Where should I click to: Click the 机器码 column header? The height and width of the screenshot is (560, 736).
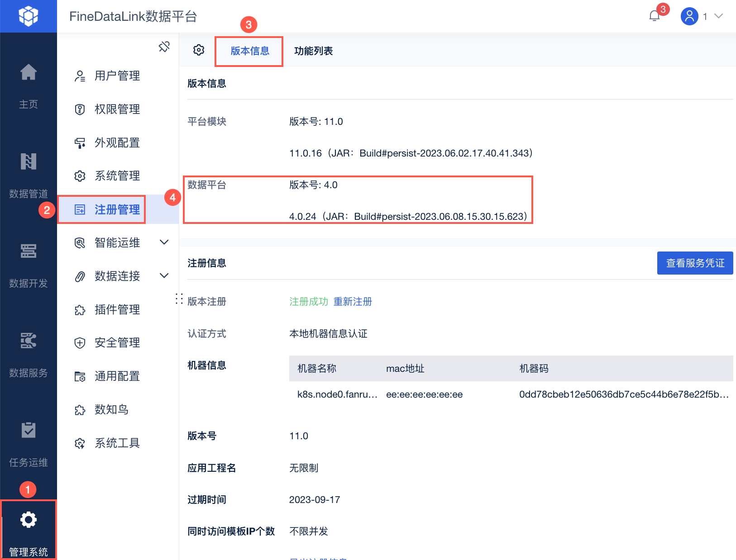pyautogui.click(x=534, y=369)
